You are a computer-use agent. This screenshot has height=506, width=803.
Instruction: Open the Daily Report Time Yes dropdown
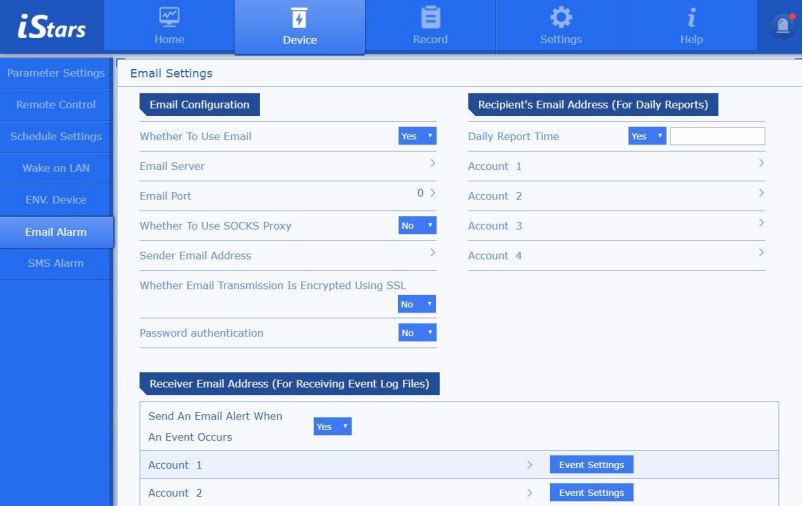pyautogui.click(x=647, y=136)
